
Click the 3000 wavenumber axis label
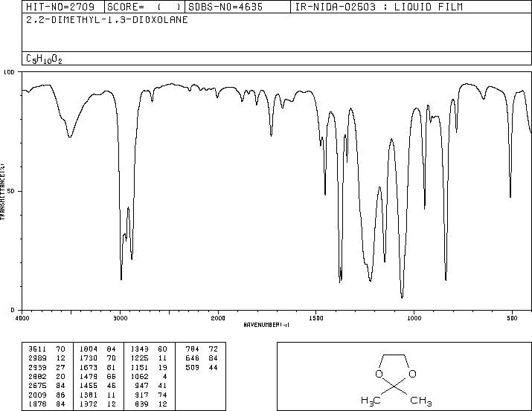[x=120, y=318]
